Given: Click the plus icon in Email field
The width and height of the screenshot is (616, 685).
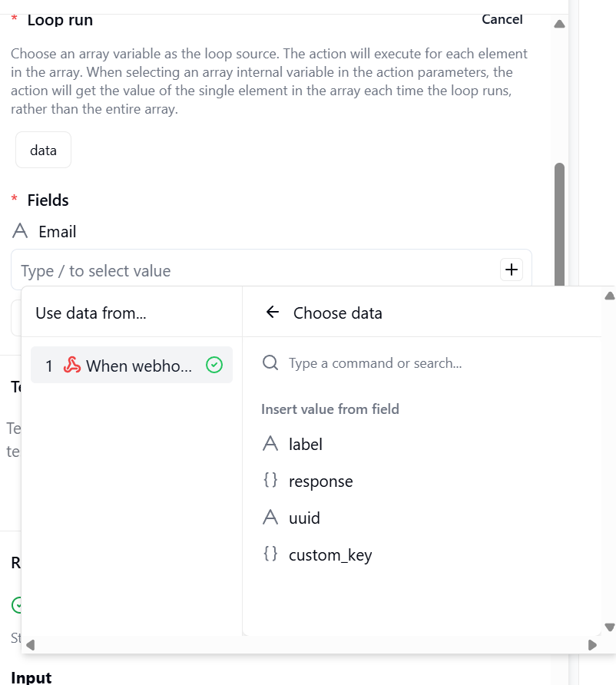Looking at the screenshot, I should (x=511, y=270).
